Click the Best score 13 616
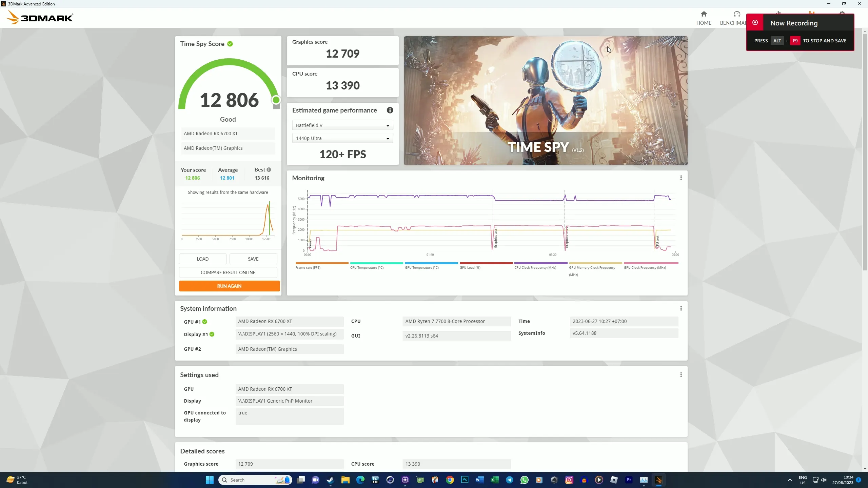 [262, 178]
